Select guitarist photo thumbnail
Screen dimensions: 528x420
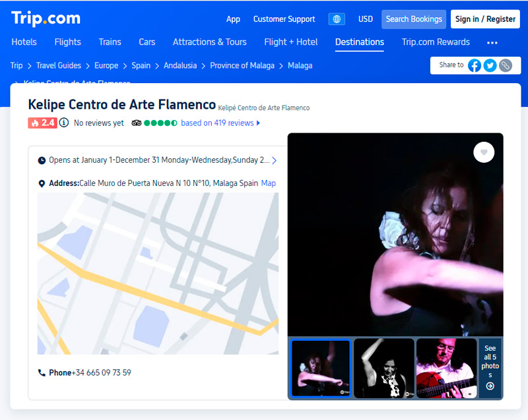pyautogui.click(x=447, y=369)
